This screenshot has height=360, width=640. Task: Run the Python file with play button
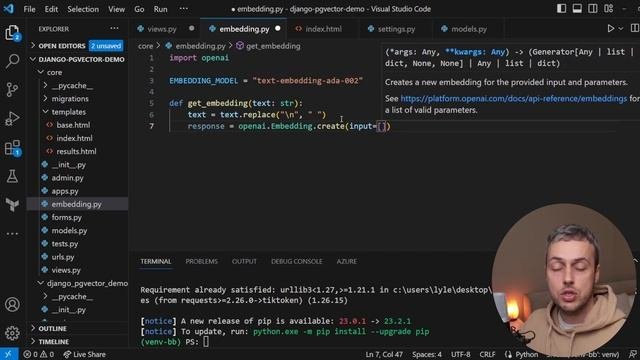[611, 29]
